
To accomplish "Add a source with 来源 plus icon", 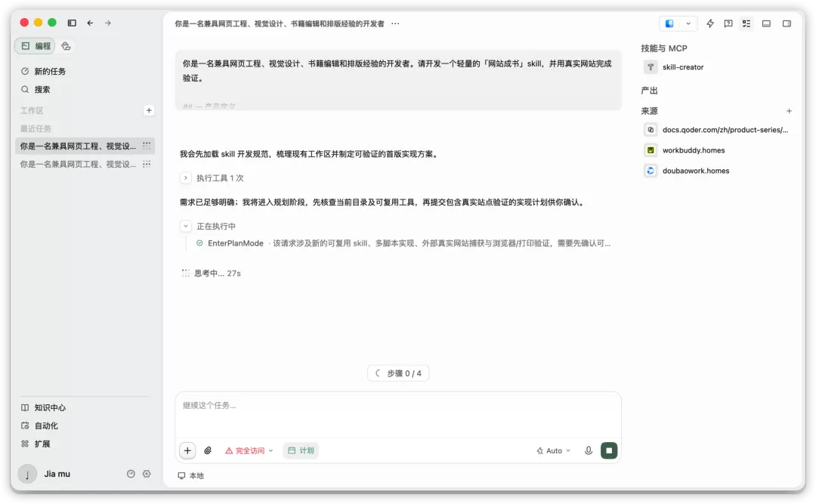I will pos(789,111).
